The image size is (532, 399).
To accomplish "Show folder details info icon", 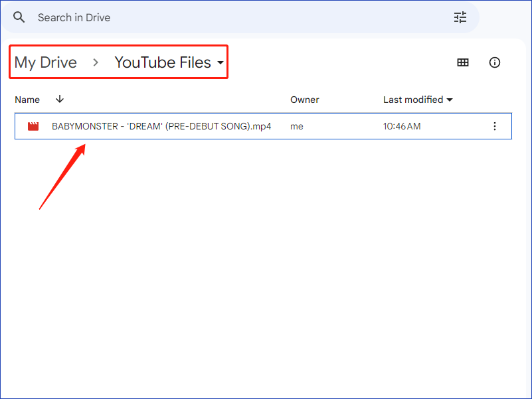I will (x=494, y=62).
